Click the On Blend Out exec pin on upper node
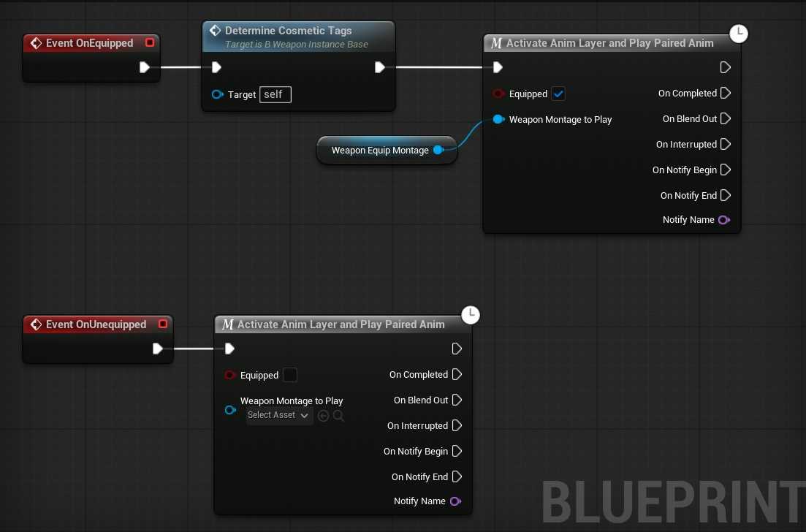Viewport: 806px width, 532px height. point(725,119)
